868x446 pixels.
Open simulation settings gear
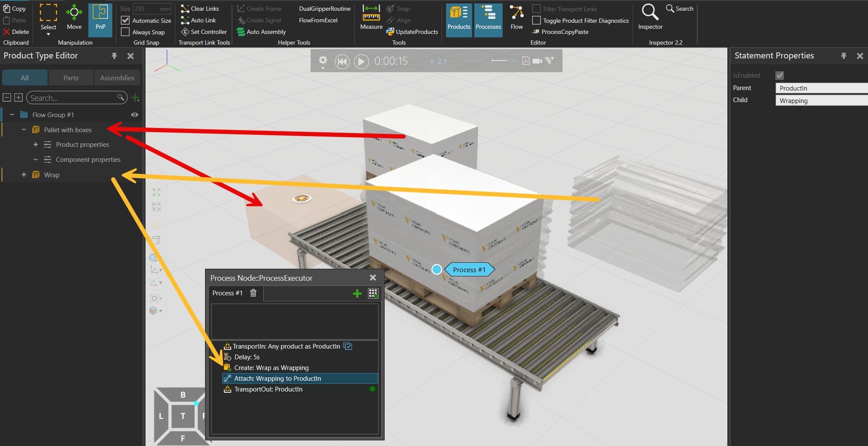323,60
